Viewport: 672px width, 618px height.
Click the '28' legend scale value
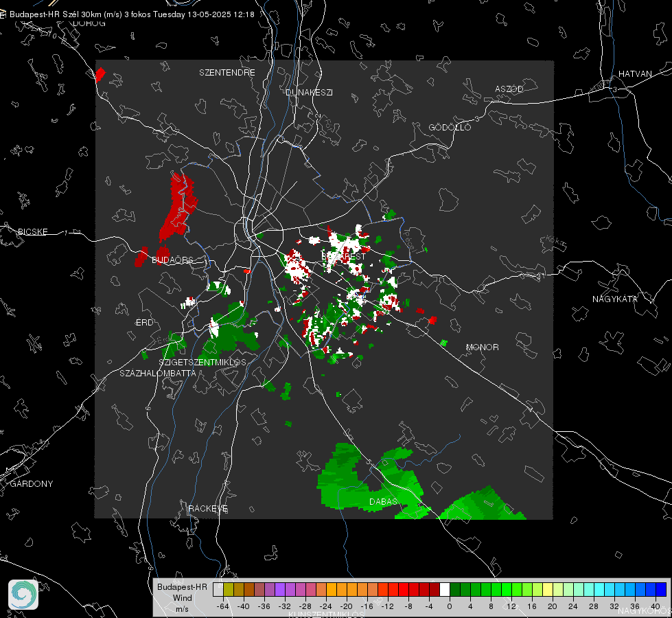pyautogui.click(x=594, y=607)
